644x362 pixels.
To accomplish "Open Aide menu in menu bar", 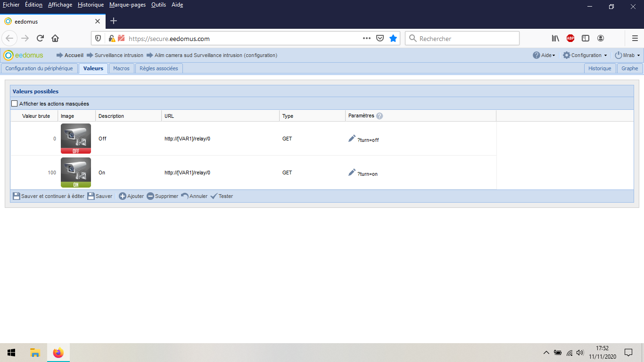I will coord(177,5).
